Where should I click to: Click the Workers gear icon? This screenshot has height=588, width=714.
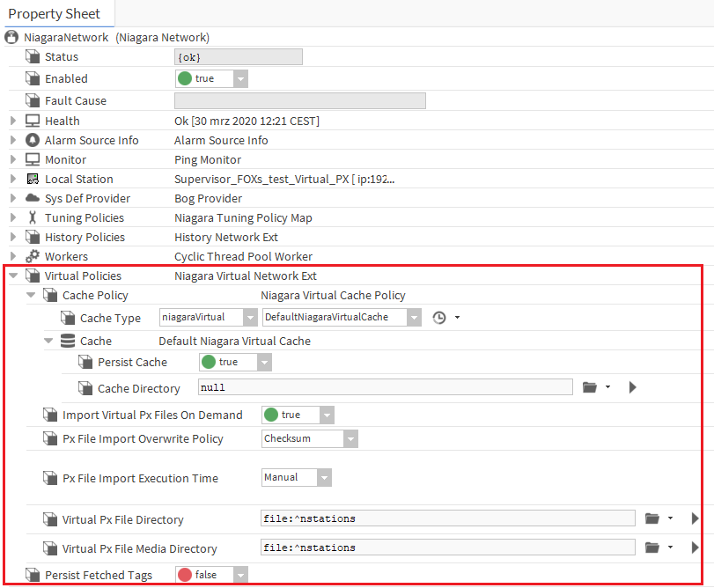(33, 256)
